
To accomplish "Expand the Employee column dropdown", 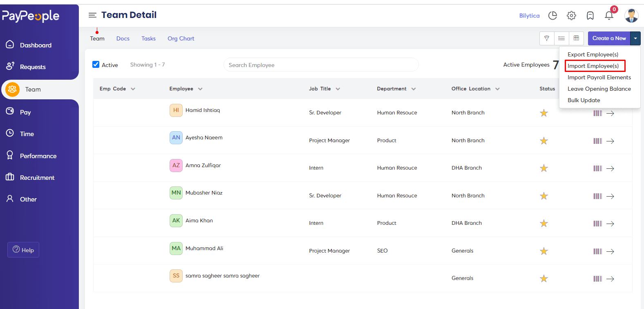I will pyautogui.click(x=200, y=89).
